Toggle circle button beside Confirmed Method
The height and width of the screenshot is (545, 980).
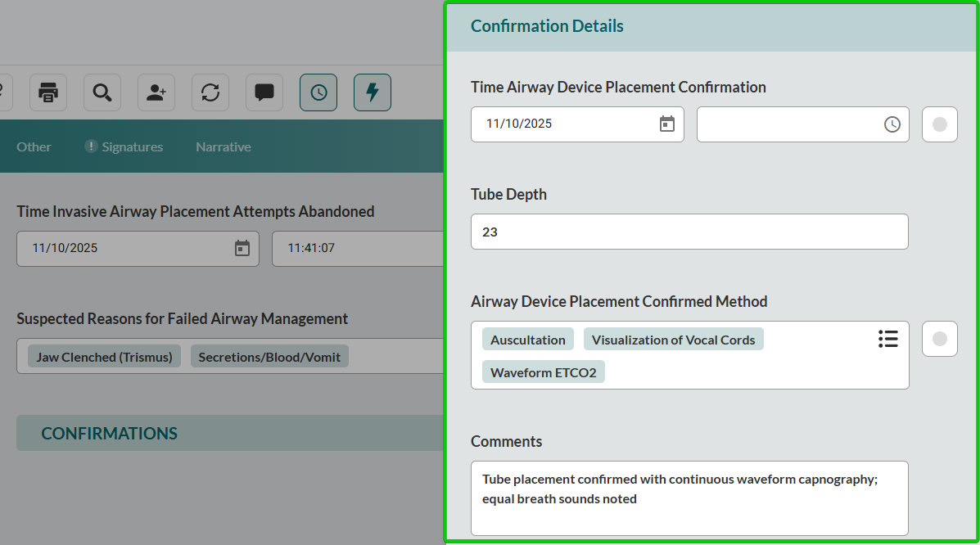[940, 339]
